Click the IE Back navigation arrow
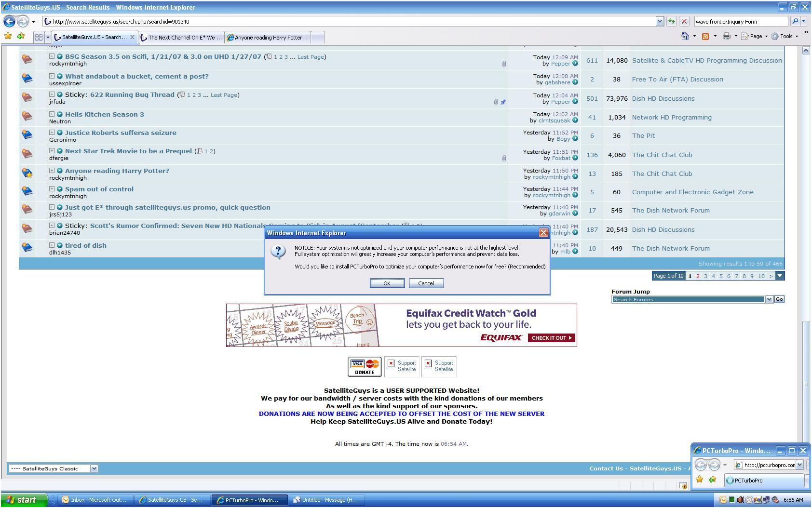812x508 pixels. pos(9,21)
